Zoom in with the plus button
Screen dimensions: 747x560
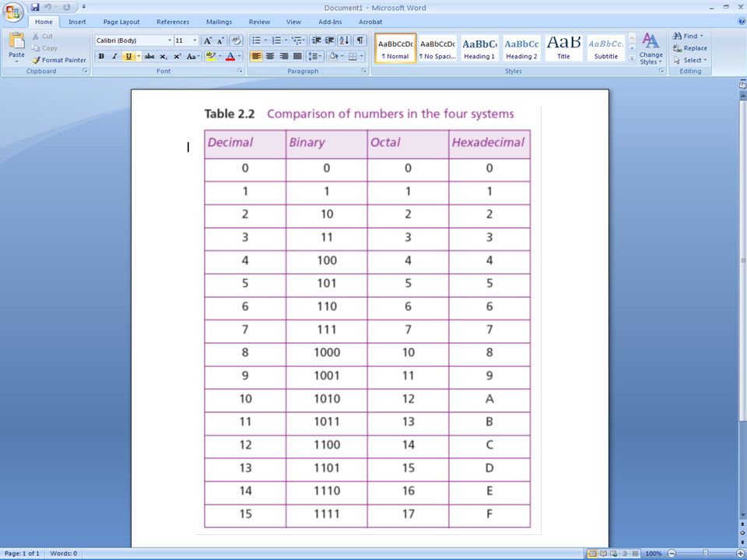click(740, 553)
